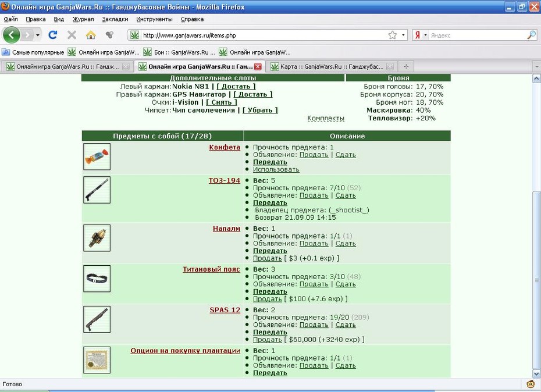Open a new tab with plus button
Screen dimensions: 541x392
406,66
